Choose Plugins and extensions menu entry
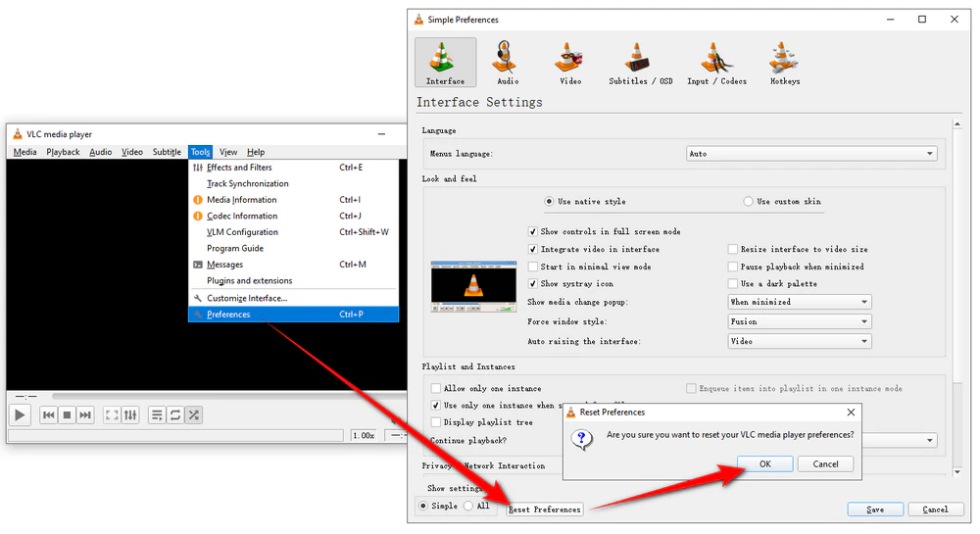The height and width of the screenshot is (534, 980). 294,281
